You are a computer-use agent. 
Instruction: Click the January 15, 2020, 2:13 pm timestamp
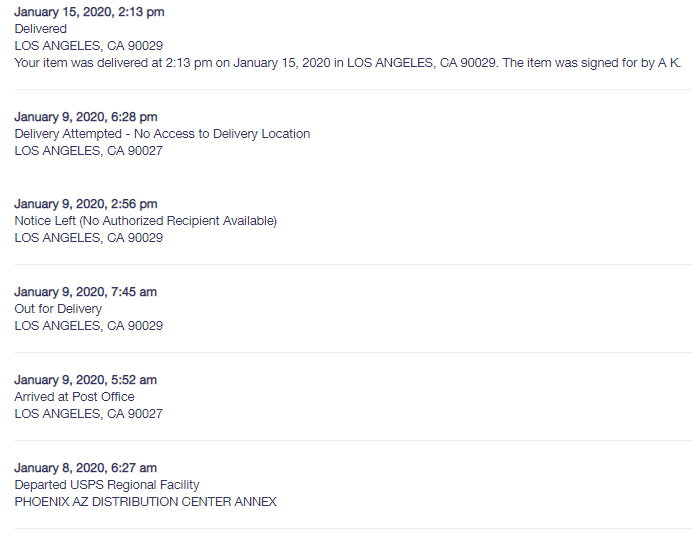(89, 12)
